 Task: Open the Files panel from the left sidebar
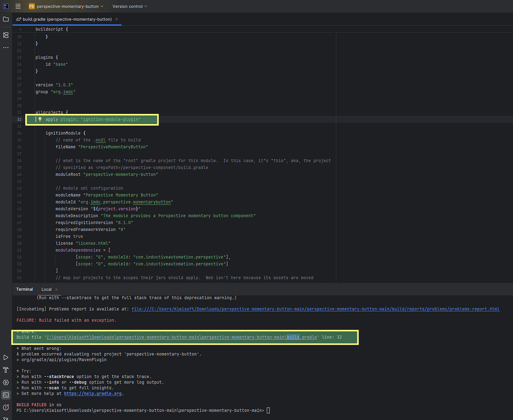pyautogui.click(x=5, y=19)
